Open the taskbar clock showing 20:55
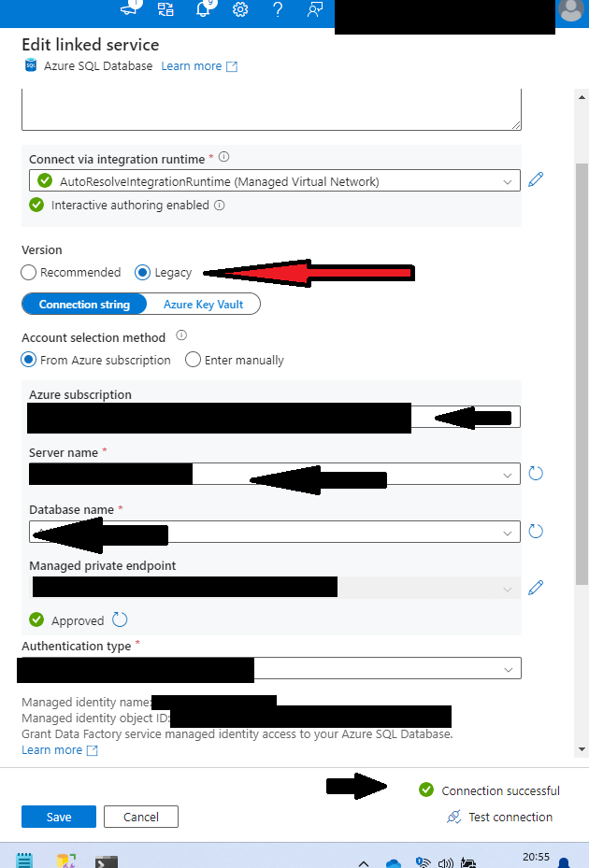Image resolution: width=589 pixels, height=868 pixels. coord(536,857)
